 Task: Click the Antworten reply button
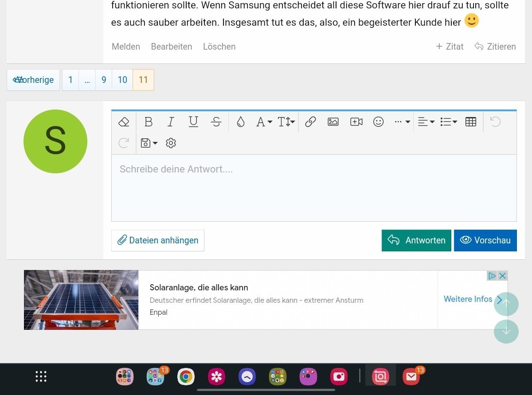[x=416, y=240]
